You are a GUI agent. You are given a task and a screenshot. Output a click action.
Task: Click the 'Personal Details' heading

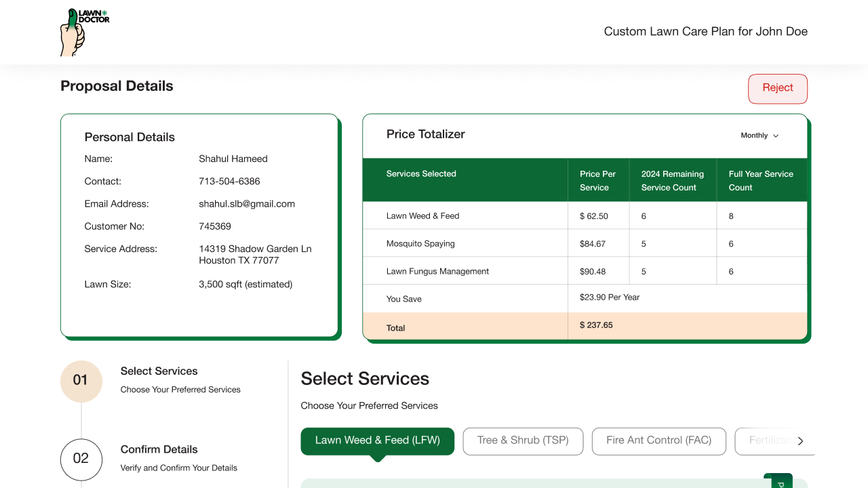tap(130, 138)
